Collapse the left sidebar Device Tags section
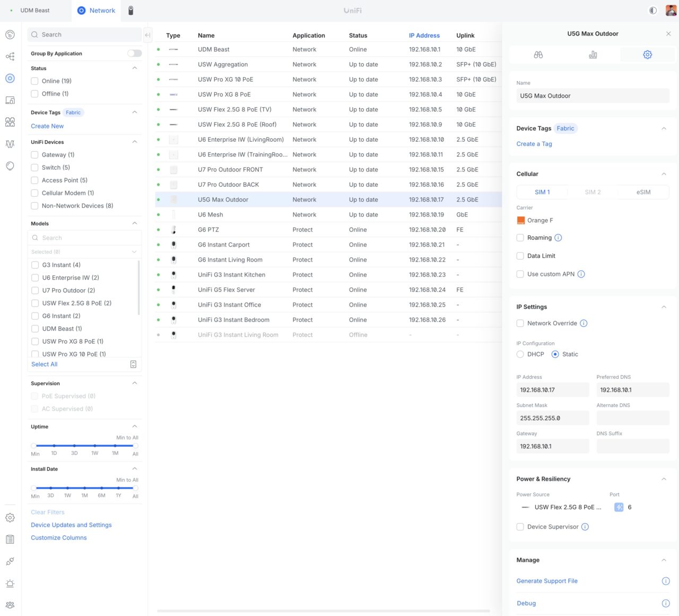 tap(135, 112)
